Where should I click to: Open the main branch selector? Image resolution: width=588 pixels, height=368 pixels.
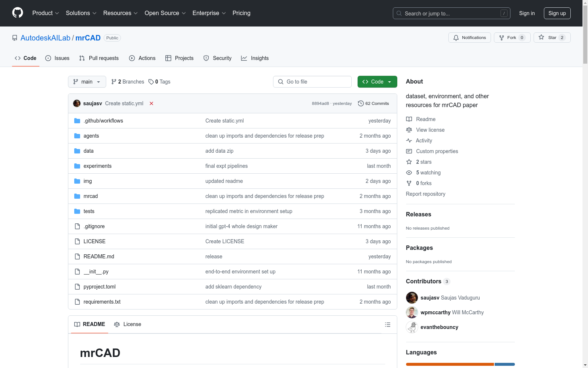(x=87, y=82)
